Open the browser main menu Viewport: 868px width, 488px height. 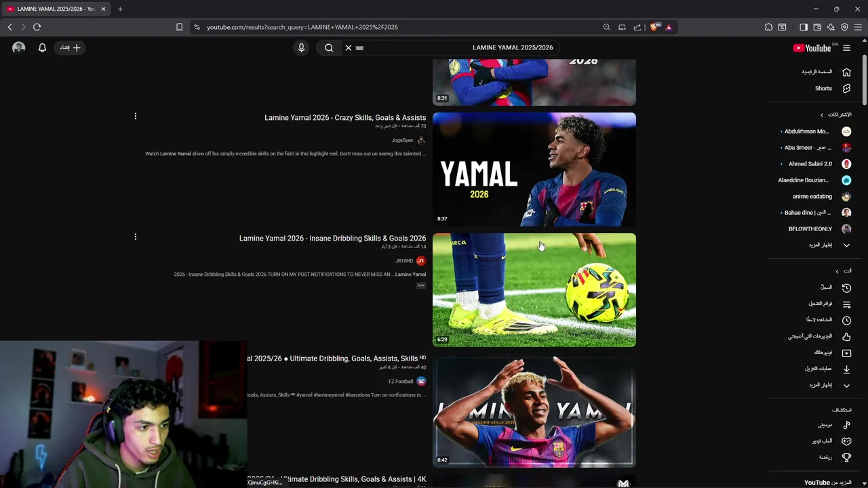coord(858,27)
